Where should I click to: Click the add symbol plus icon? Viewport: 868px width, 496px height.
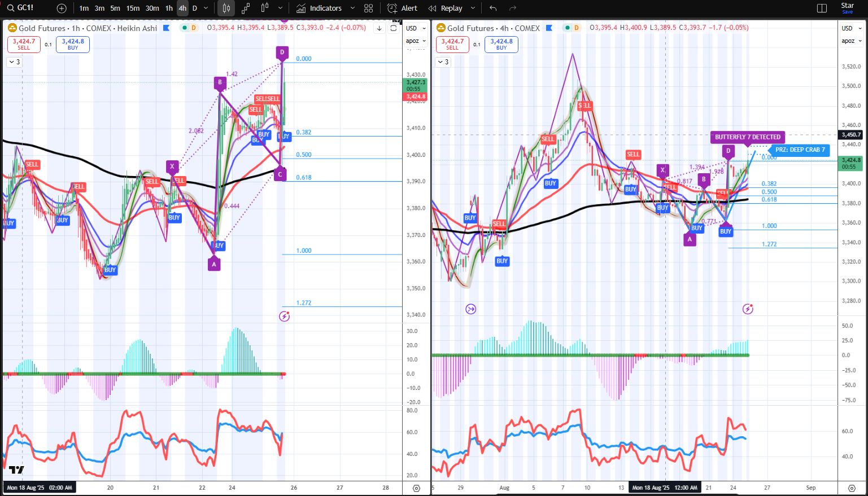click(x=62, y=8)
